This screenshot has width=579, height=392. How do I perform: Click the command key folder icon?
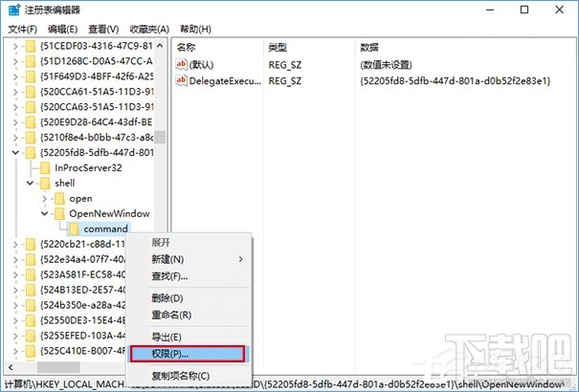(74, 229)
